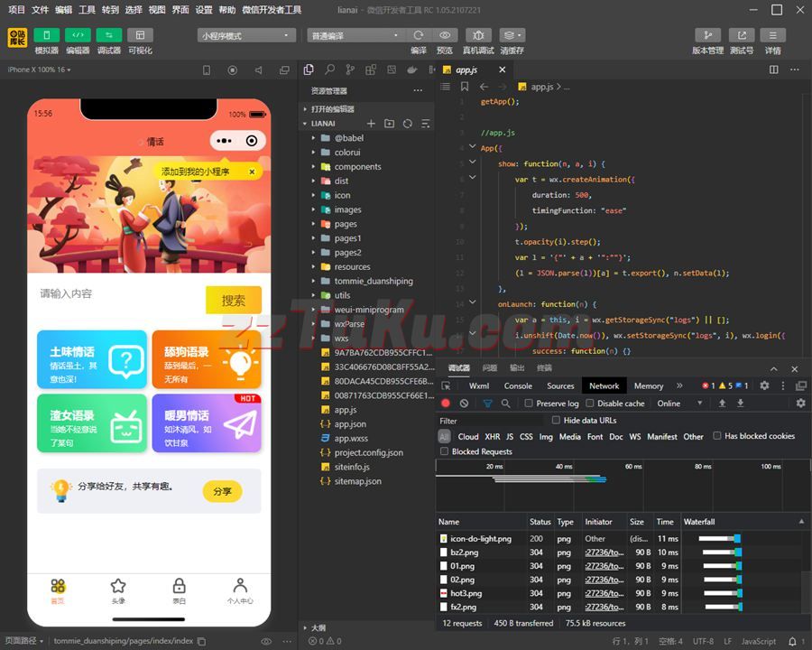Refresh the LIANAI file explorer
The width and height of the screenshot is (812, 650).
point(408,124)
